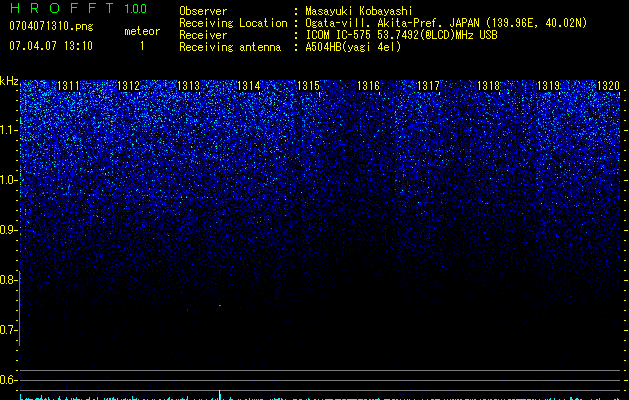Click the kHz axis unit label
The height and width of the screenshot is (400, 629).
pos(9,81)
